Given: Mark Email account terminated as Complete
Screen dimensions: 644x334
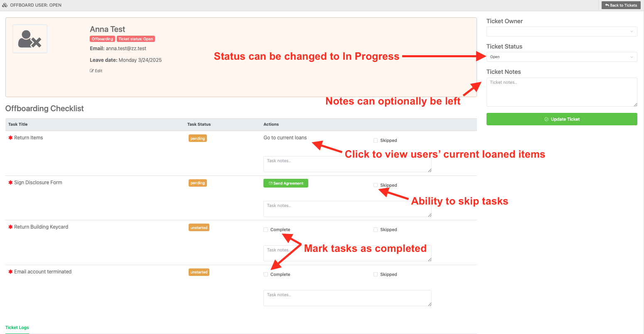Looking at the screenshot, I should [x=266, y=274].
